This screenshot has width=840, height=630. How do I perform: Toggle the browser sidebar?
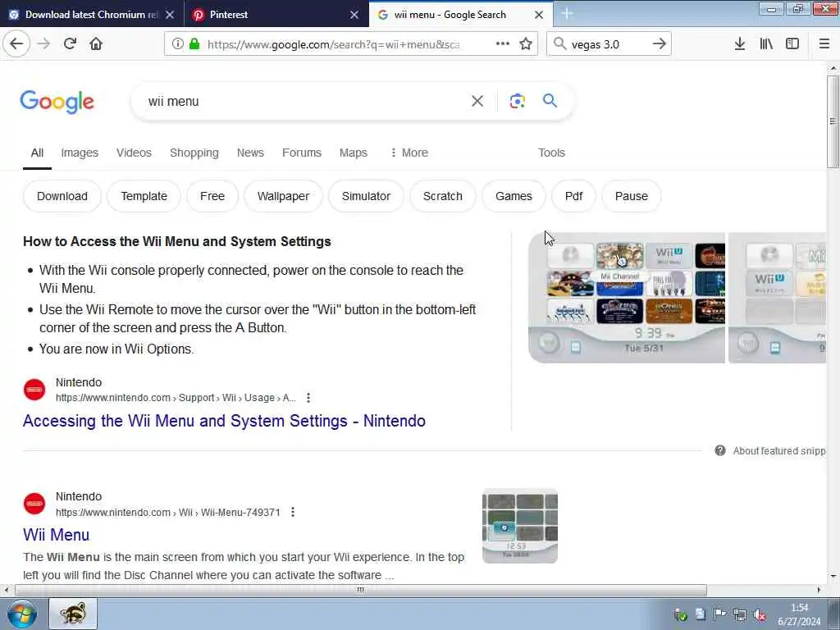(x=792, y=44)
